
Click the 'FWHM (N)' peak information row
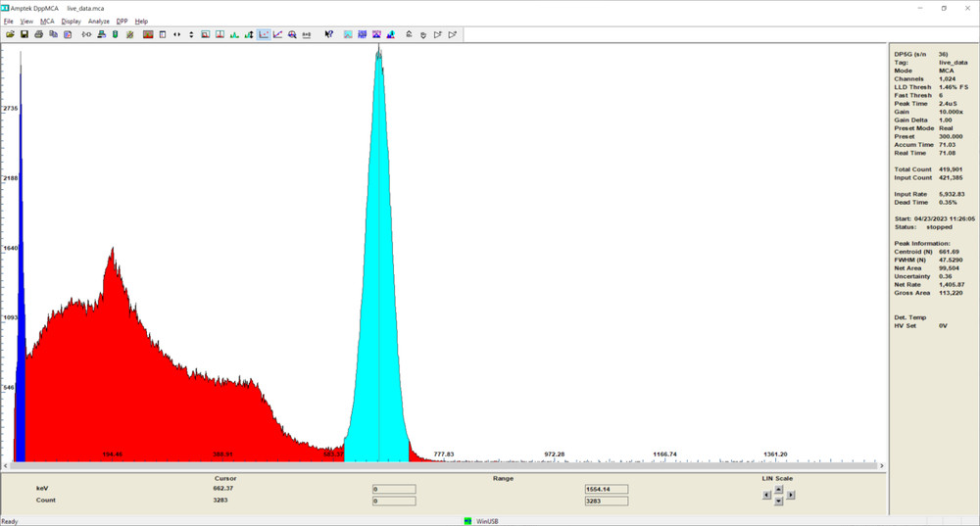pos(928,260)
